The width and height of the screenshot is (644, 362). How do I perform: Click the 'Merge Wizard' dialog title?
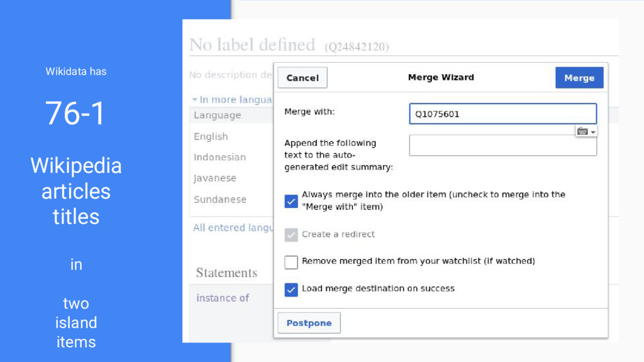(441, 77)
